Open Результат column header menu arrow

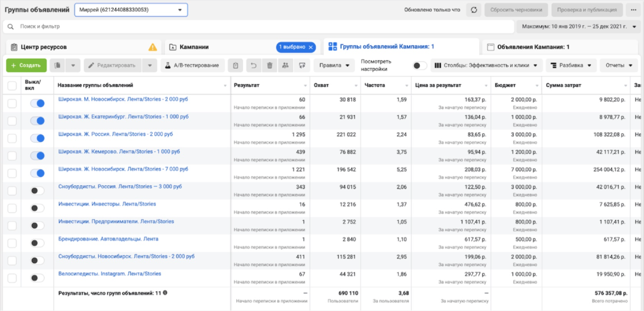click(x=304, y=86)
